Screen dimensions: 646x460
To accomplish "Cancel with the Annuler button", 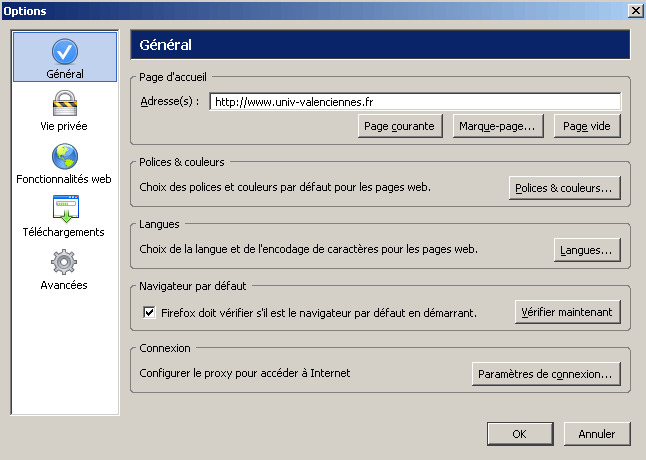I will 596,434.
